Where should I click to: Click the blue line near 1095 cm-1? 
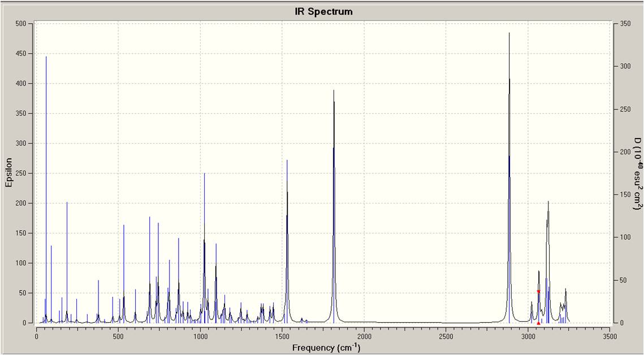(216, 283)
